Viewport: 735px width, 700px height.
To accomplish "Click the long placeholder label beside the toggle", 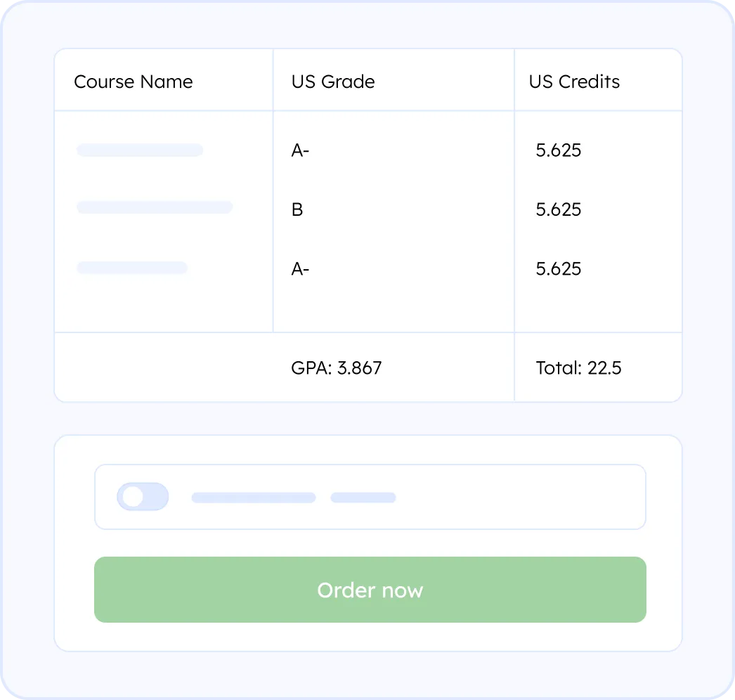I will tap(253, 498).
